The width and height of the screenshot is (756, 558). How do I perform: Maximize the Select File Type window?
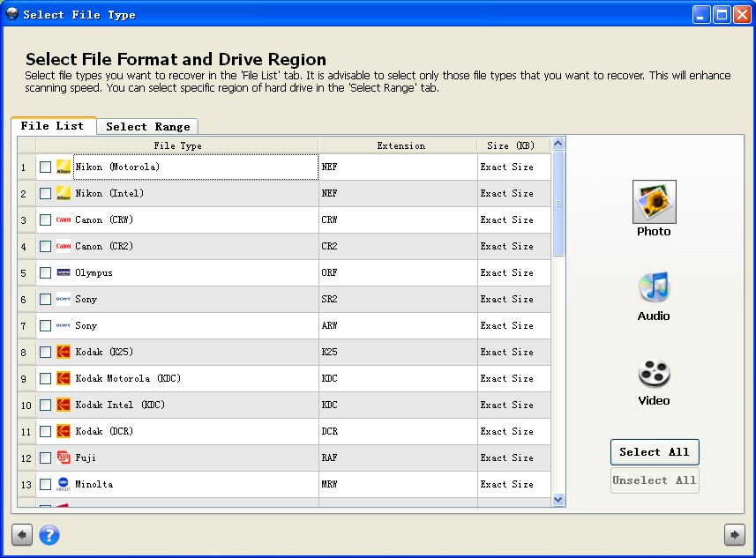point(722,15)
